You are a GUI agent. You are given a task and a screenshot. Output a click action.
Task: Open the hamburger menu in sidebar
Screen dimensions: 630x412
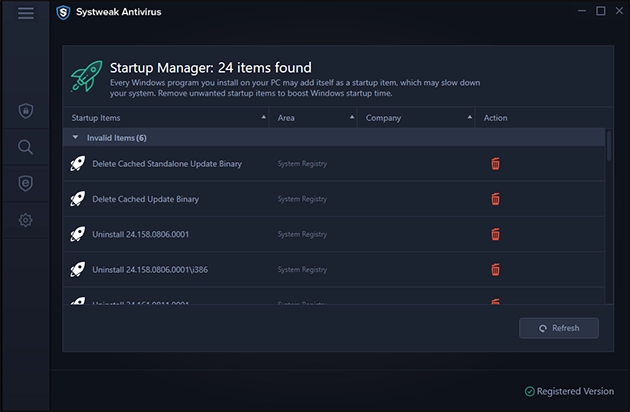(25, 13)
